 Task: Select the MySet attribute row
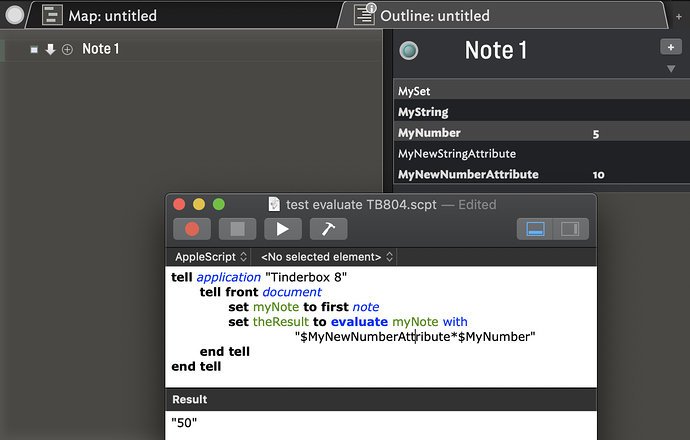[x=542, y=91]
